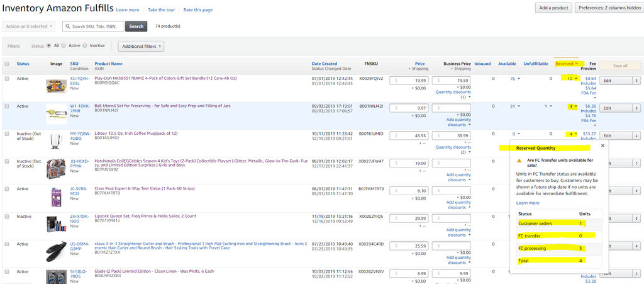Viewport: 644px width, 284px height.
Task: Open Play-Doh 4-Pack of Colors product link
Action: (165, 78)
